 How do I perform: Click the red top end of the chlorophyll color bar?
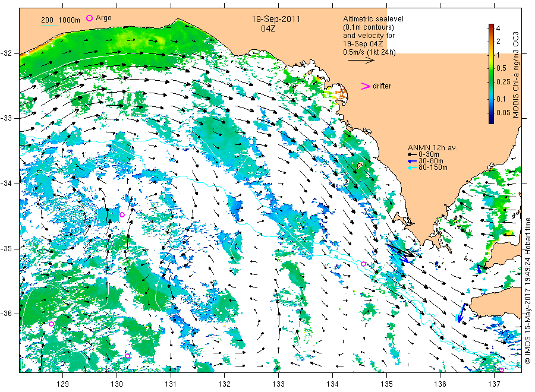coord(492,27)
